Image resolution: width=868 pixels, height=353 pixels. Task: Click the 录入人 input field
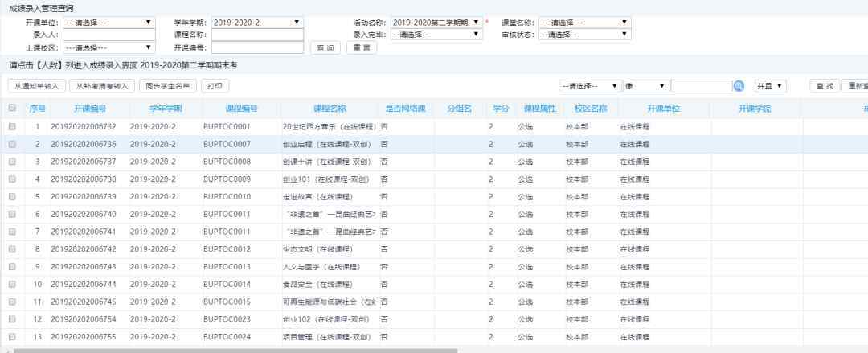(108, 35)
